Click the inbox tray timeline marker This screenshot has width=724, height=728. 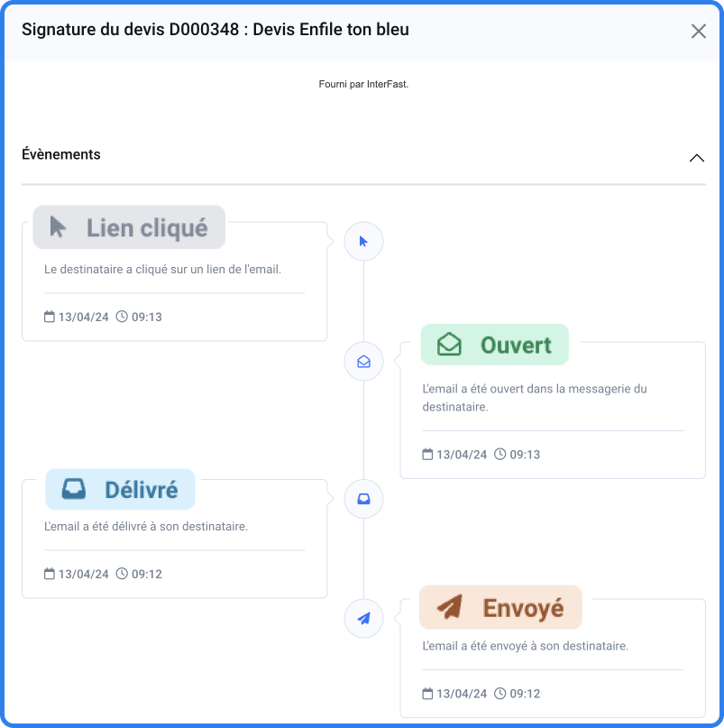363,499
